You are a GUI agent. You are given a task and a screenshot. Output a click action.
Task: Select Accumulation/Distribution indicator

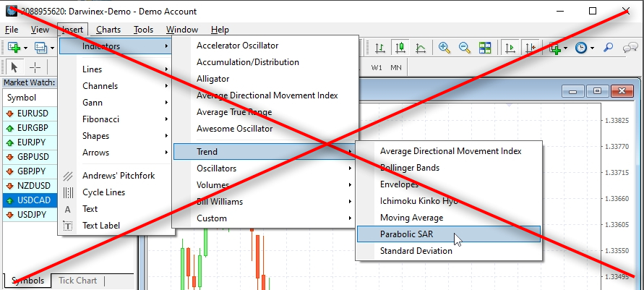coord(265,62)
